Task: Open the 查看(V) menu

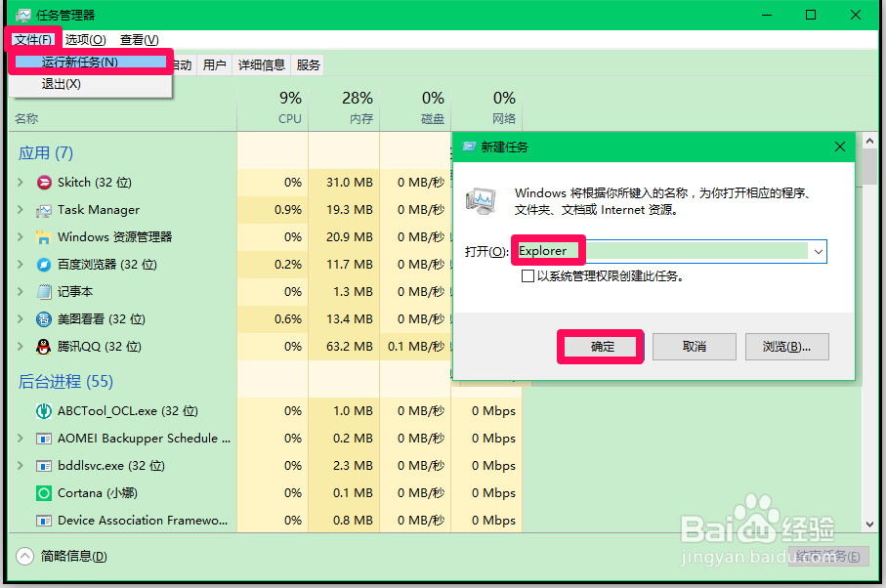Action: (x=139, y=39)
